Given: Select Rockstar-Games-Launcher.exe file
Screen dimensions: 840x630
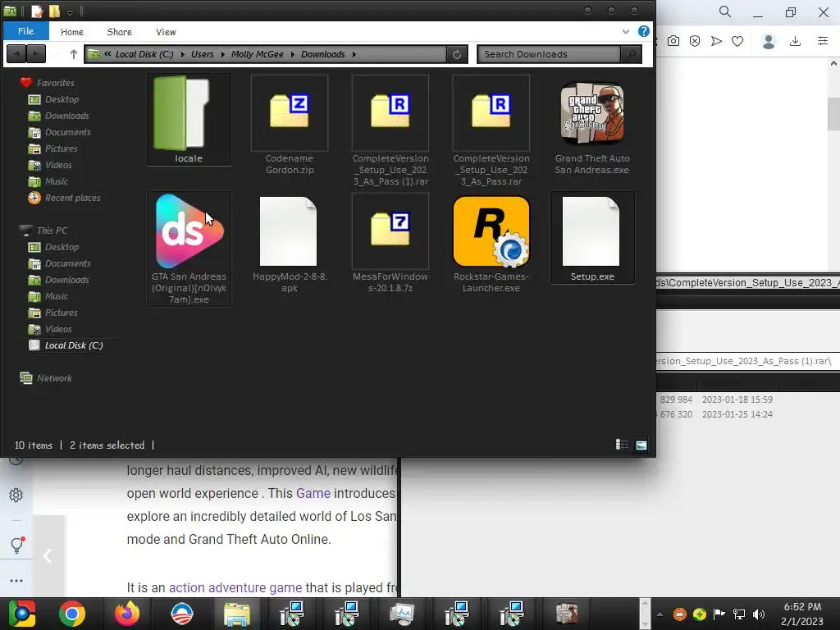Looking at the screenshot, I should (x=491, y=243).
